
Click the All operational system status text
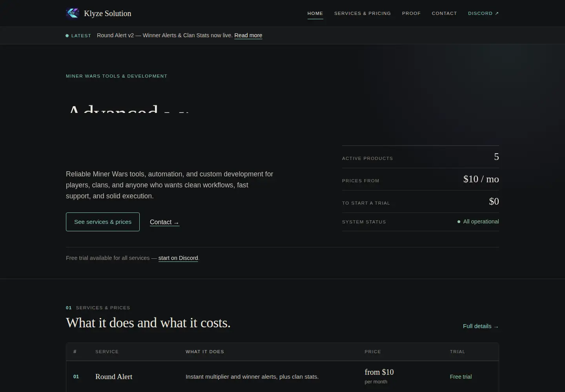(x=481, y=221)
